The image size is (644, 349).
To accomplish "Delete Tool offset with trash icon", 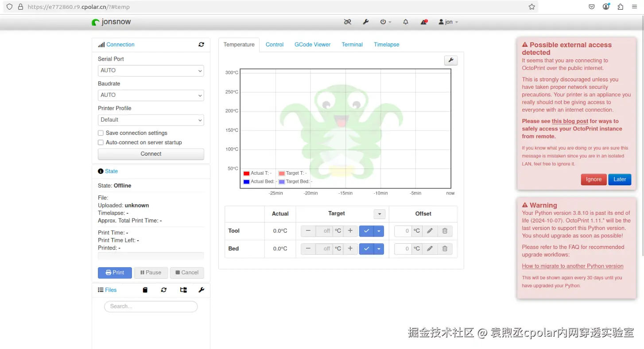I will [445, 231].
